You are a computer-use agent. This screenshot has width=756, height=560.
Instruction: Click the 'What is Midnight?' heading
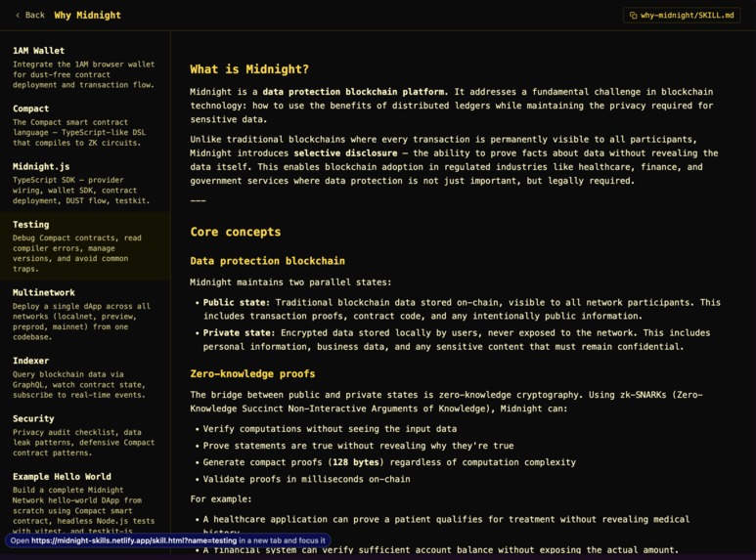point(249,69)
